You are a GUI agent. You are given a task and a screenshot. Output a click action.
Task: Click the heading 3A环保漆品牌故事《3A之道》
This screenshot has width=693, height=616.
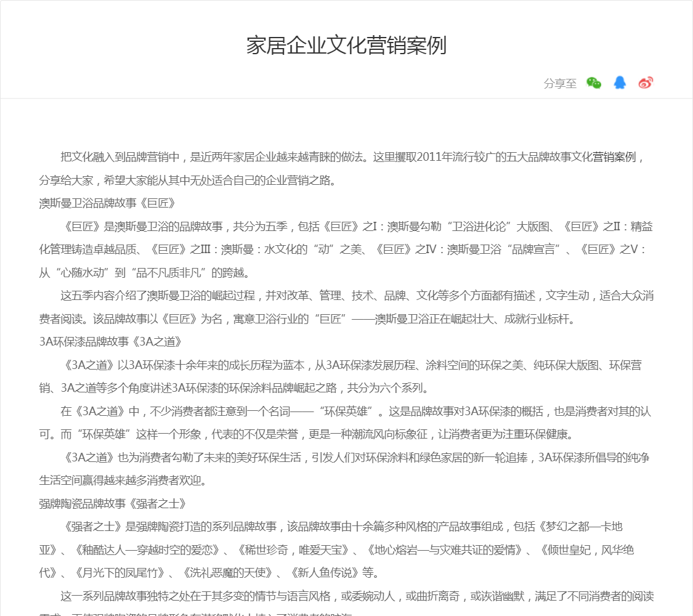110,341
